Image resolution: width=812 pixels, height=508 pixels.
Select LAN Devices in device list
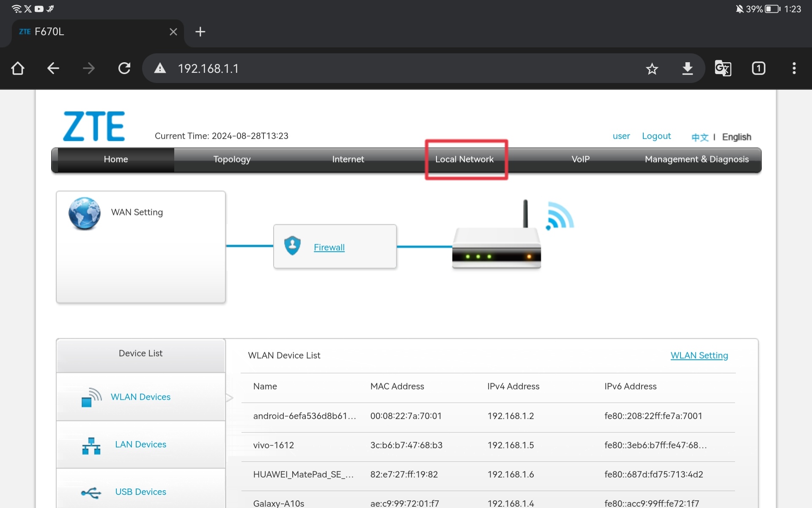point(140,444)
